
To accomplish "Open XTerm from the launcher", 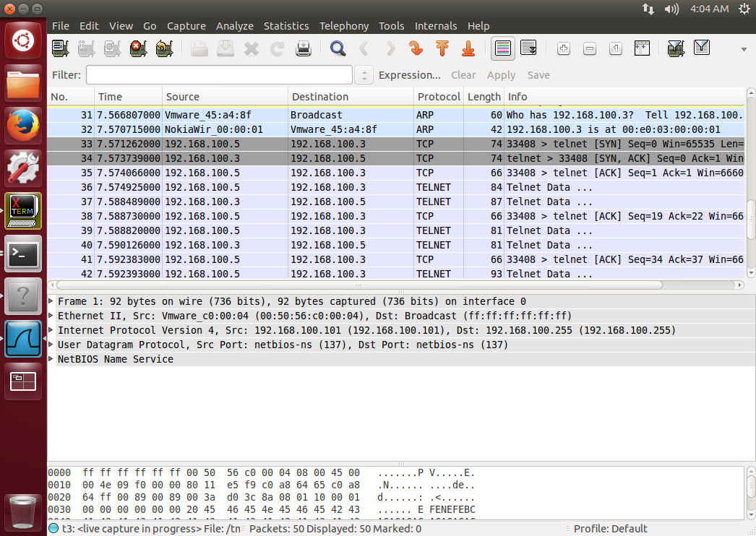I will 22,211.
